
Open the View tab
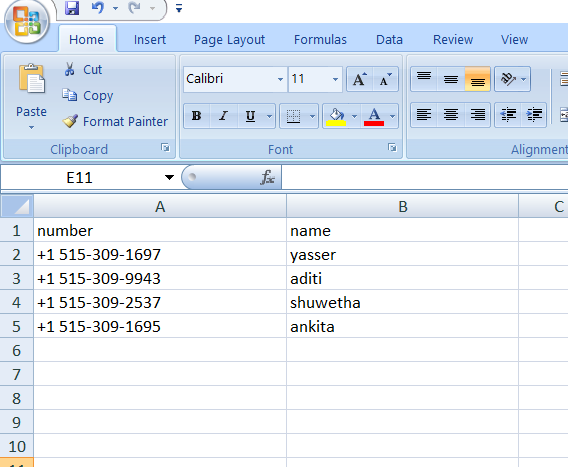click(514, 39)
